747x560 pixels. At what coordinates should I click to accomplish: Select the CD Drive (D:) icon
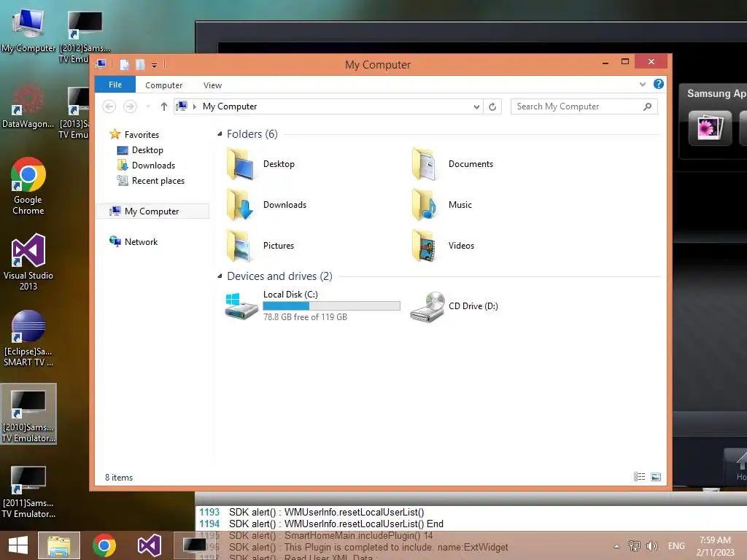[427, 307]
